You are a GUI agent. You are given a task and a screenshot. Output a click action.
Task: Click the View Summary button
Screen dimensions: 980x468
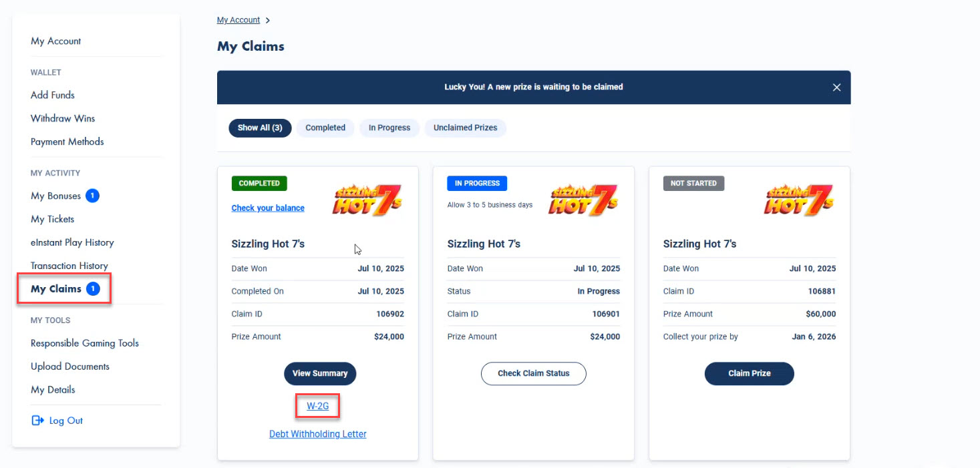click(320, 373)
